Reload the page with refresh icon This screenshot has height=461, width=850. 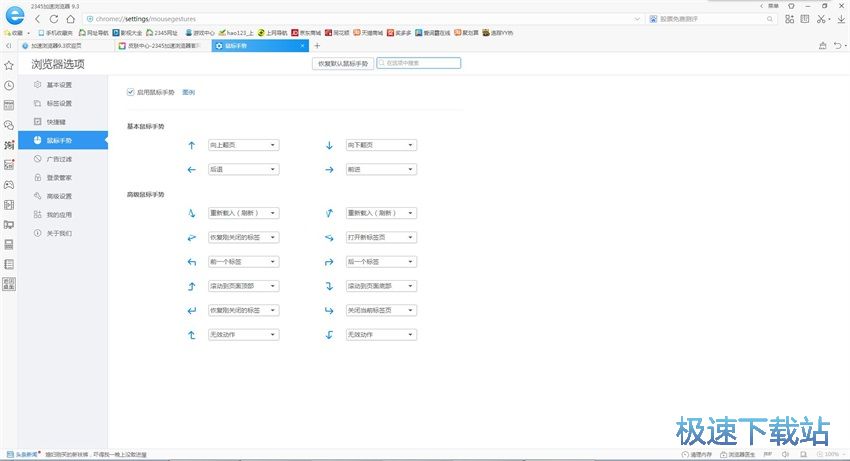[x=54, y=19]
